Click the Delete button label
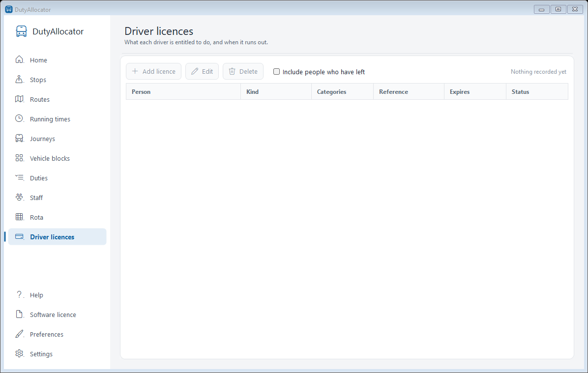588x373 pixels. coord(248,72)
